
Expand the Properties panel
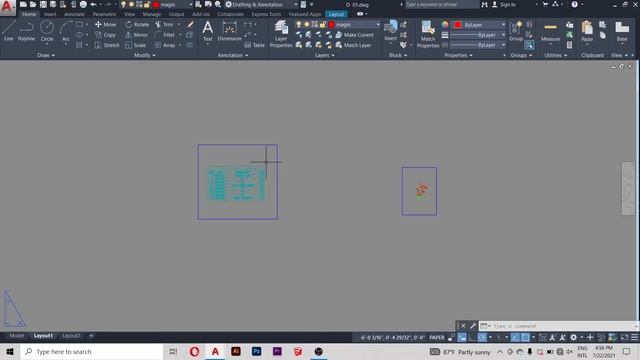(458, 55)
